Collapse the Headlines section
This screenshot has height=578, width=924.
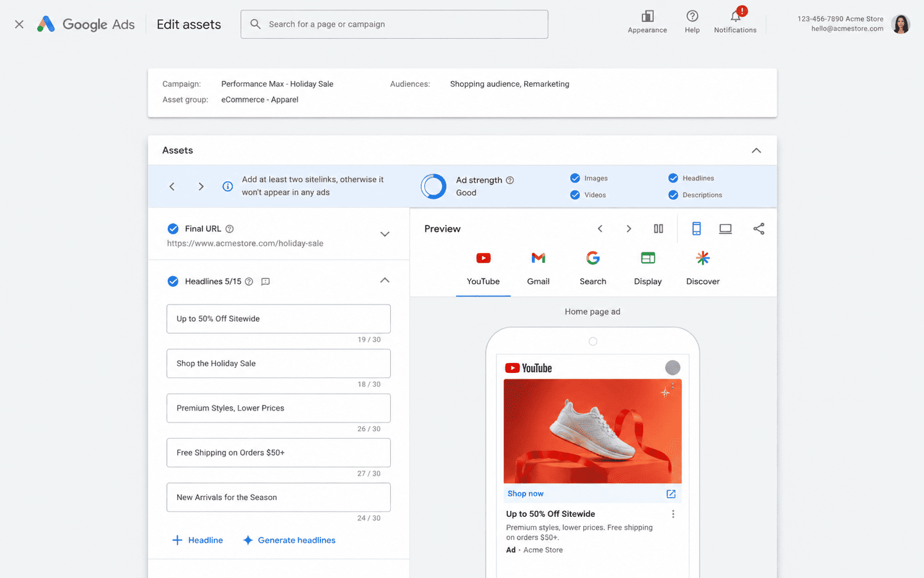tap(385, 280)
